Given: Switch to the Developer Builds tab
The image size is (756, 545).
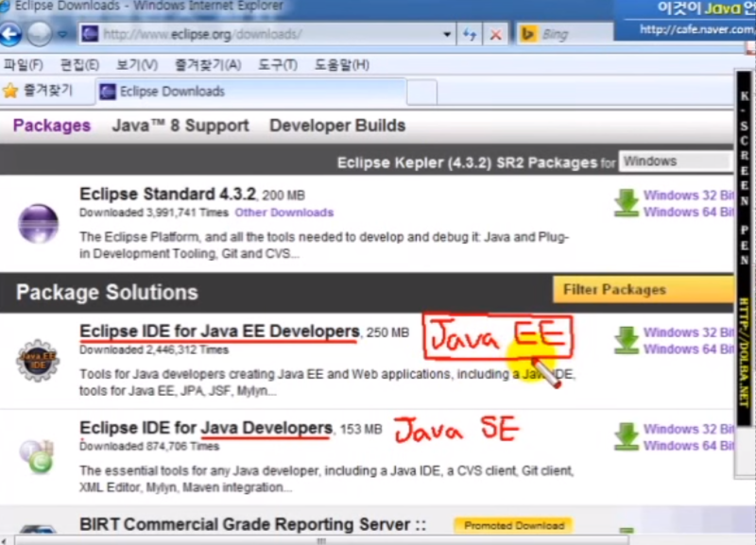Looking at the screenshot, I should click(337, 126).
